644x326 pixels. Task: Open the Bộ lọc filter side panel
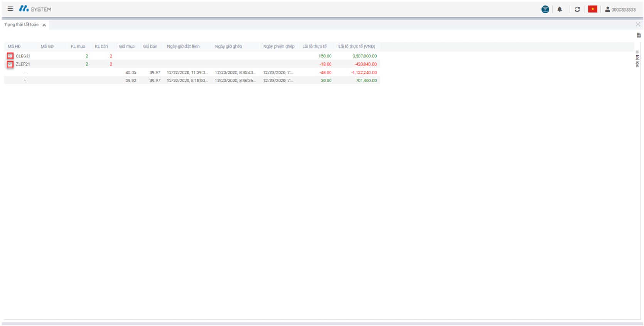(637, 60)
